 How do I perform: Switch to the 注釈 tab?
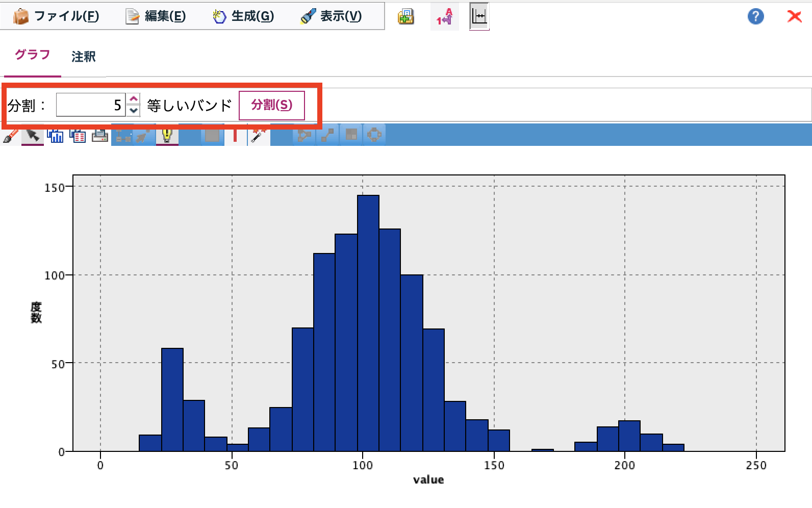tap(84, 57)
